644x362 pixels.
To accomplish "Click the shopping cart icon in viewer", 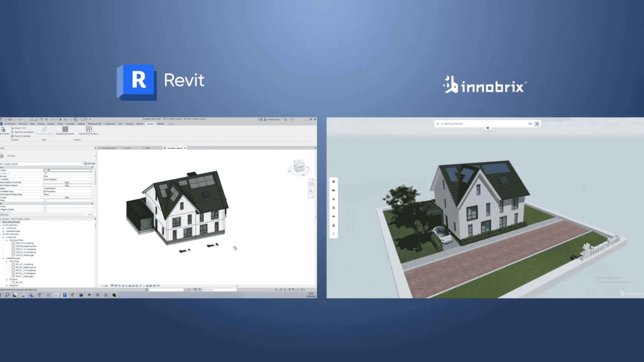I will pos(488,128).
